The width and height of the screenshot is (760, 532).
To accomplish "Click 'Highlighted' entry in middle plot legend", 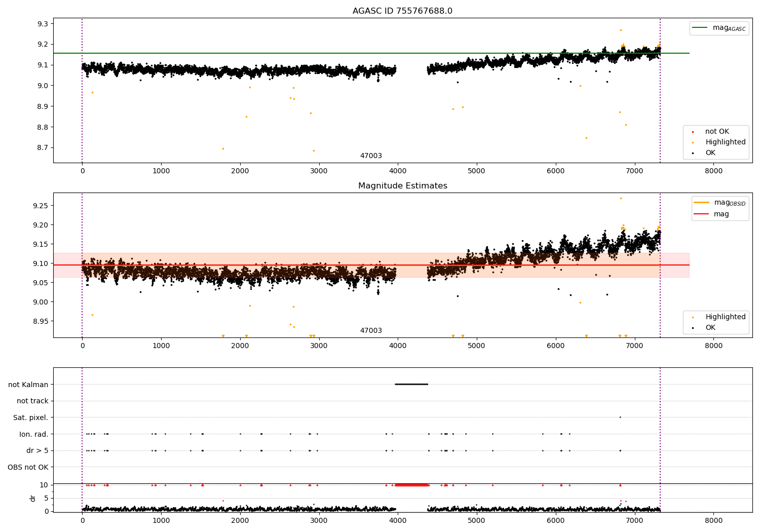I will tap(725, 317).
